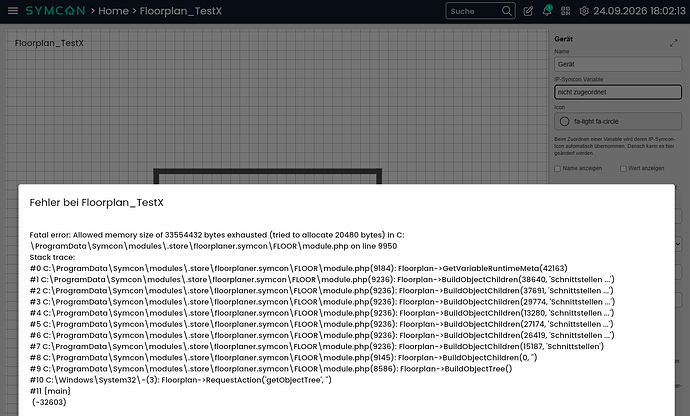Click the SYMCON logo

(x=55, y=11)
